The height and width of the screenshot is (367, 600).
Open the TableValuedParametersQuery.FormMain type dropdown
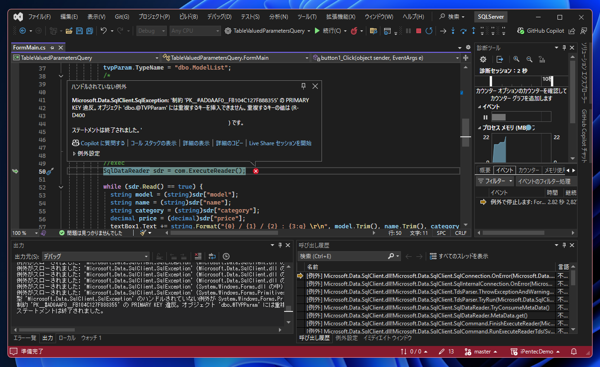236,58
